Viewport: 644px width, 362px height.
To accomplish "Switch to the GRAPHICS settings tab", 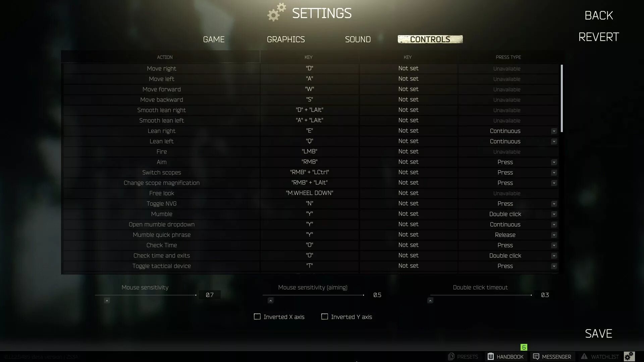I will point(286,39).
